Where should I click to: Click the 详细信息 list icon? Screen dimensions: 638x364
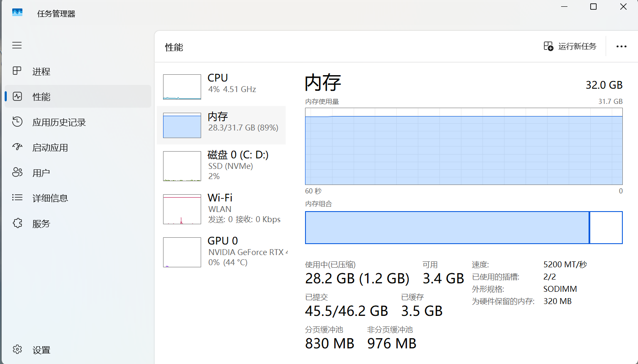click(17, 198)
